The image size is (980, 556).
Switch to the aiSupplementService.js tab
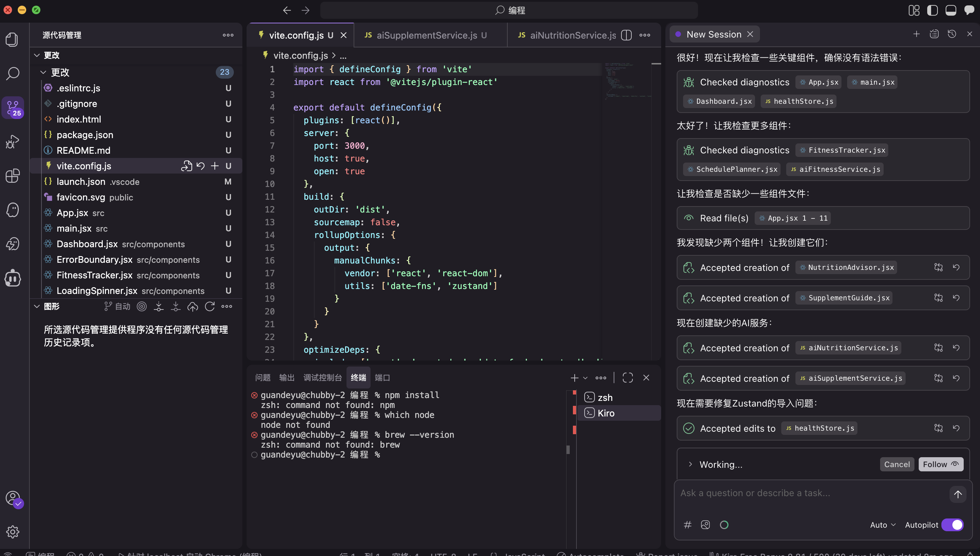(x=427, y=35)
